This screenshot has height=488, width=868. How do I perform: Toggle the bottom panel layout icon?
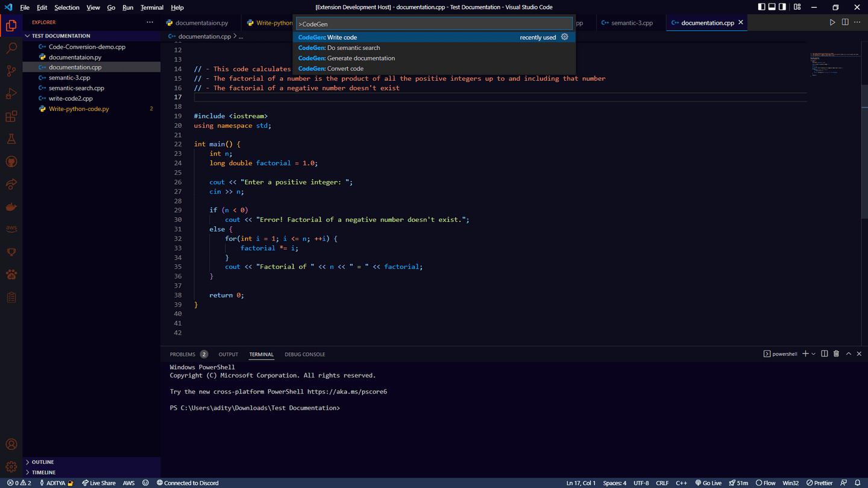772,7
